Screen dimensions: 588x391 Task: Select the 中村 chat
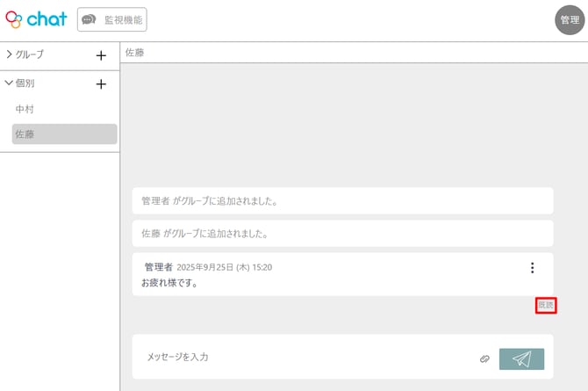(x=25, y=109)
